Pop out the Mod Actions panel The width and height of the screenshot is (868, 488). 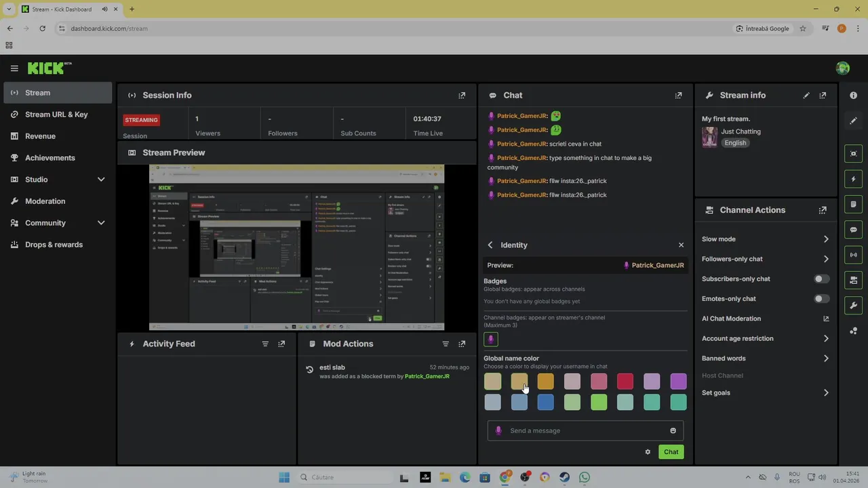coord(462,344)
